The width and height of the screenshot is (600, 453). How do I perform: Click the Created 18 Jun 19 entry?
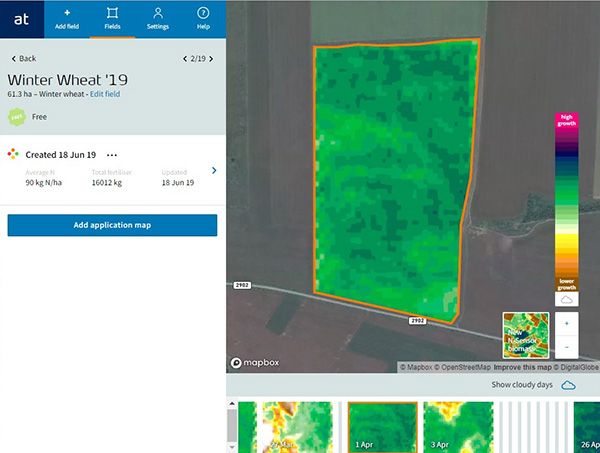coord(60,155)
